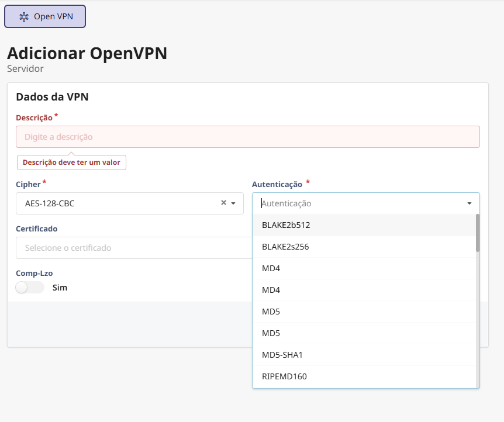Click the AES-128-CBC cipher value
The image size is (504, 422).
tap(50, 203)
